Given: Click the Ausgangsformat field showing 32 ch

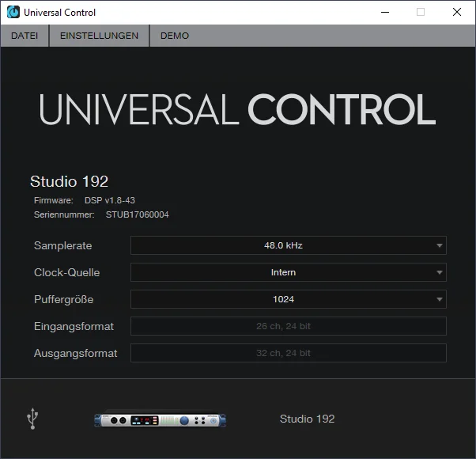Looking at the screenshot, I should click(288, 353).
